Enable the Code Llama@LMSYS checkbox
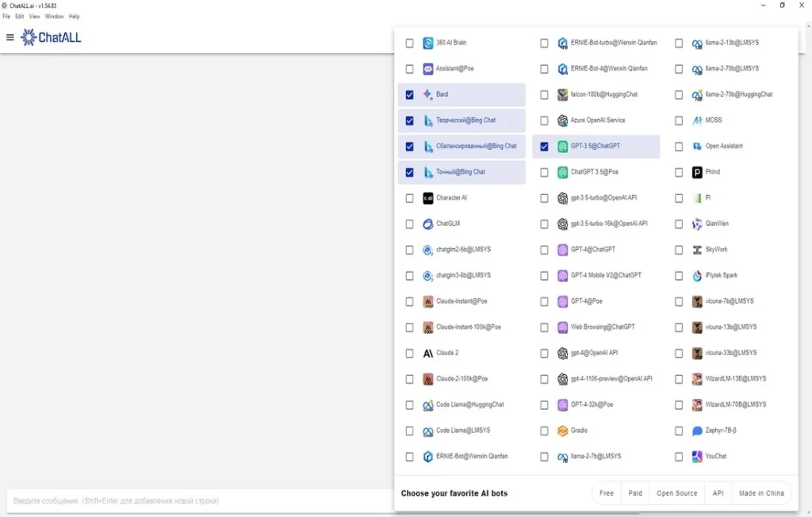Screen dimensions: 812x517 (x=410, y=431)
